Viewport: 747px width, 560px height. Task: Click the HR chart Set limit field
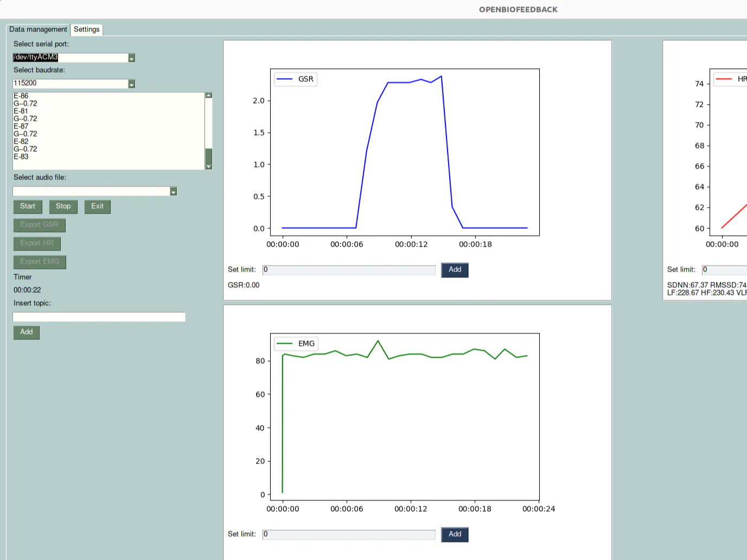coord(724,270)
